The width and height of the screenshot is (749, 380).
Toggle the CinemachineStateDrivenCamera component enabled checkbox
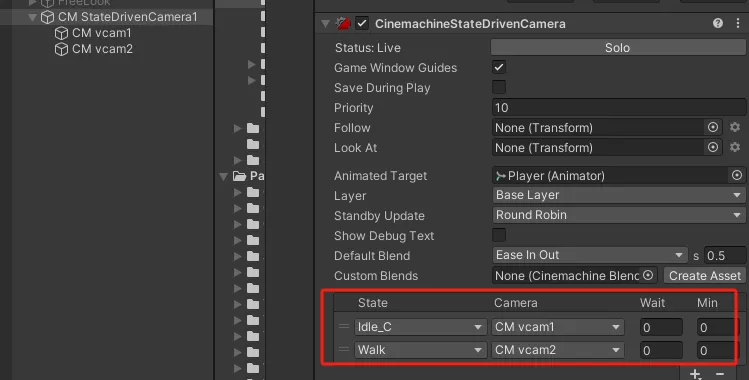tap(362, 23)
